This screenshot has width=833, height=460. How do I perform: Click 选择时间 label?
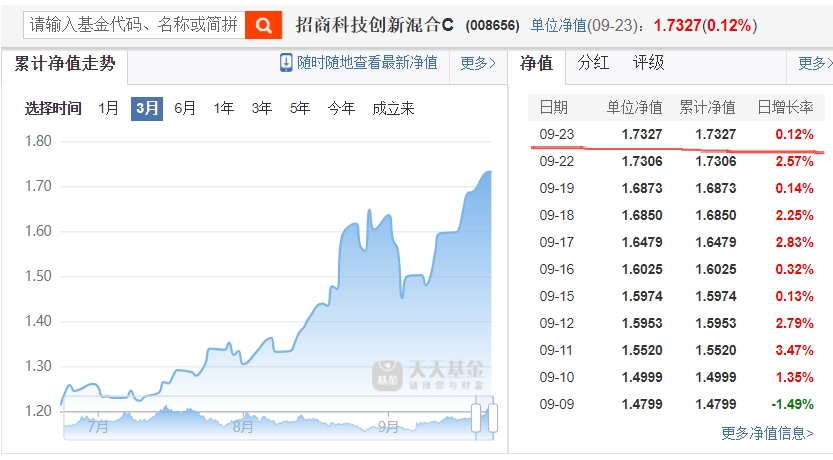[53, 108]
